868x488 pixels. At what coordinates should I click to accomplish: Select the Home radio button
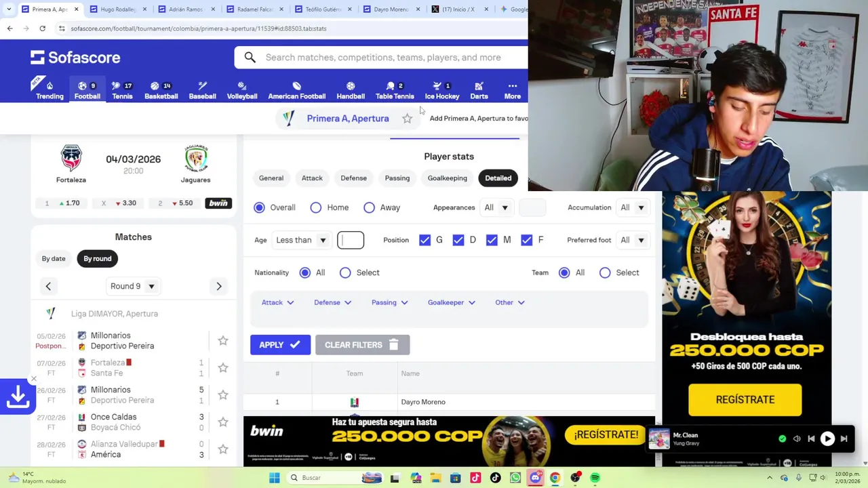pos(315,207)
